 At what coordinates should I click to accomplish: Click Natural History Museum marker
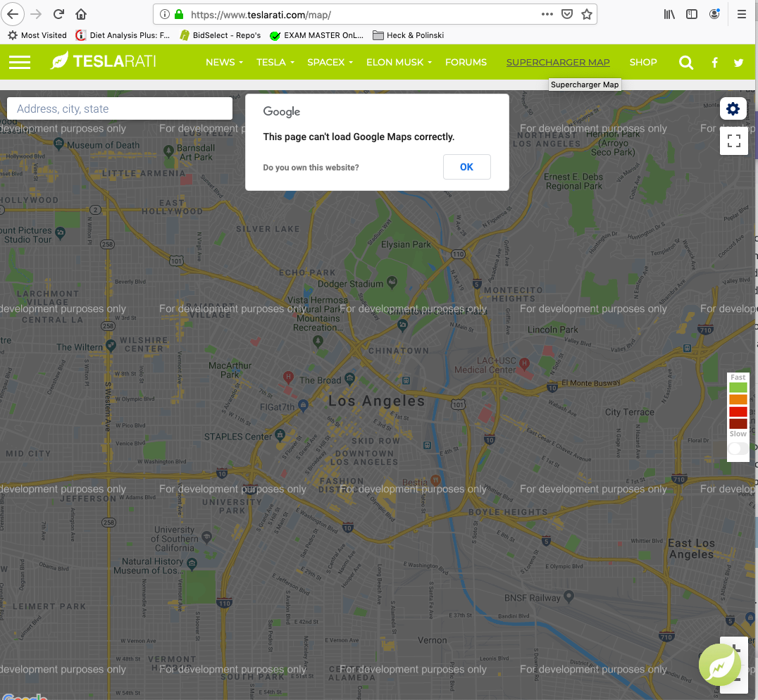tap(192, 563)
